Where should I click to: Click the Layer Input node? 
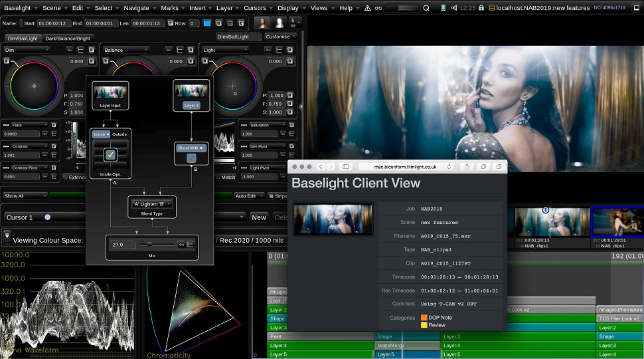pyautogui.click(x=110, y=96)
